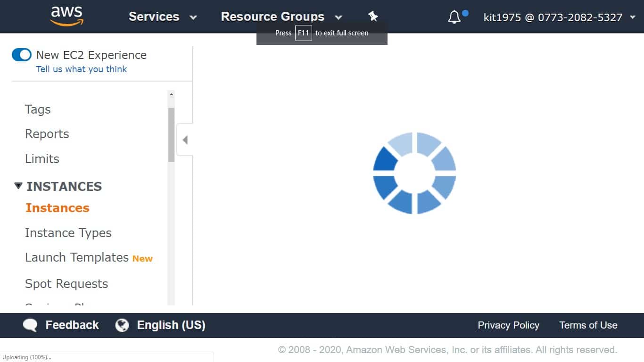The image size is (644, 362).
Task: Open the Privacy Policy link
Action: (508, 325)
